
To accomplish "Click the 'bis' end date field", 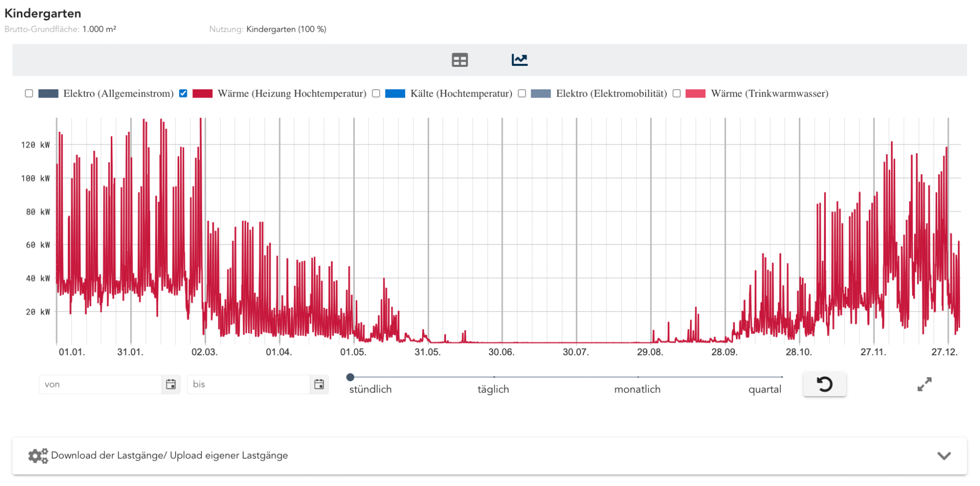I will [249, 384].
